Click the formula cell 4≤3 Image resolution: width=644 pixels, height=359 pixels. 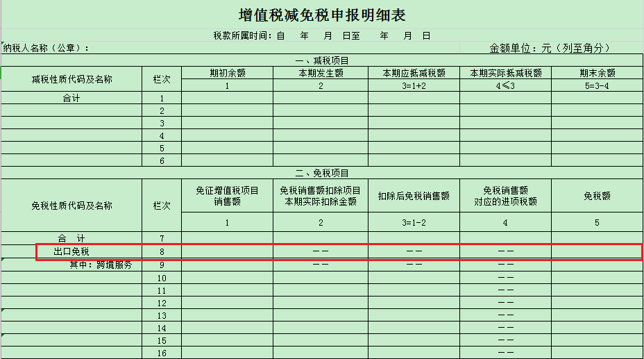click(506, 85)
